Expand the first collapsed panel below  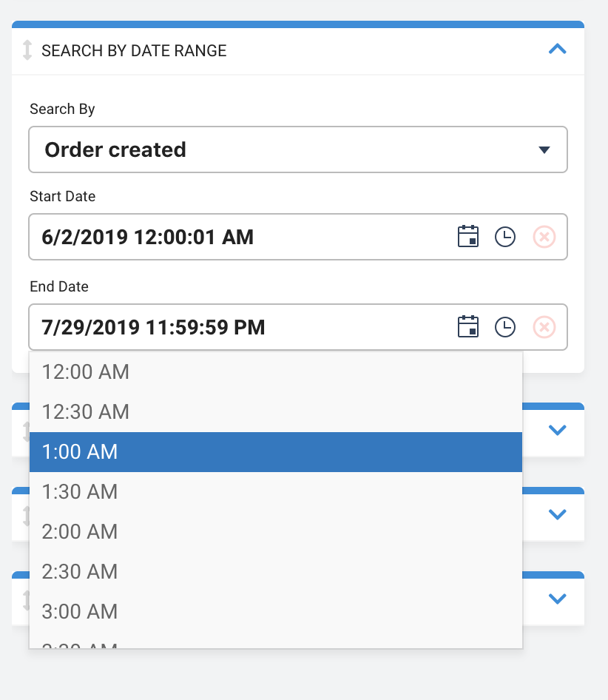tap(557, 430)
